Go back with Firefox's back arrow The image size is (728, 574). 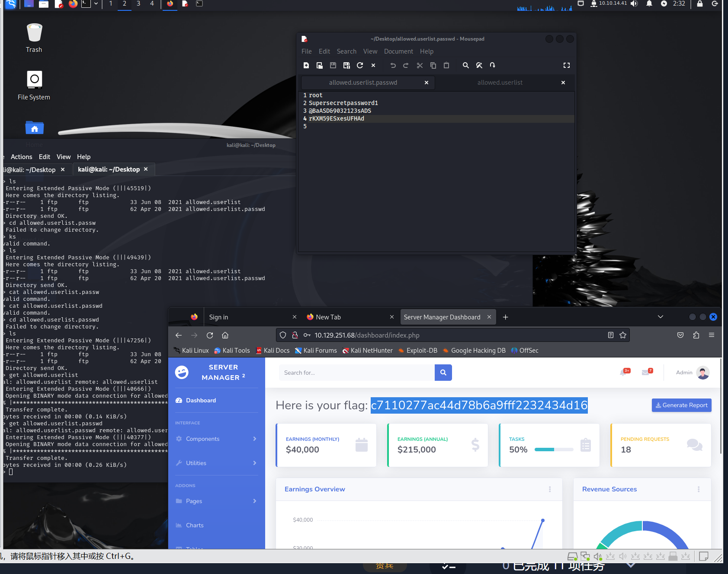pyautogui.click(x=179, y=335)
